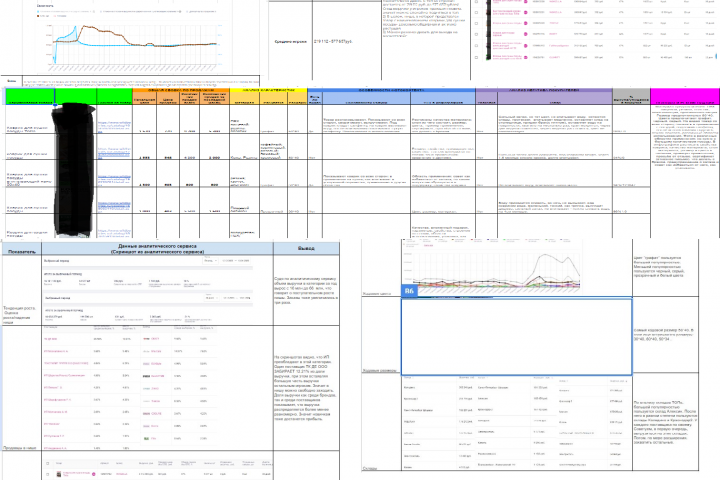Screen dimensions: 720x480
Task: Click the second date range field beside period dropdown
Action: (x=237, y=298)
